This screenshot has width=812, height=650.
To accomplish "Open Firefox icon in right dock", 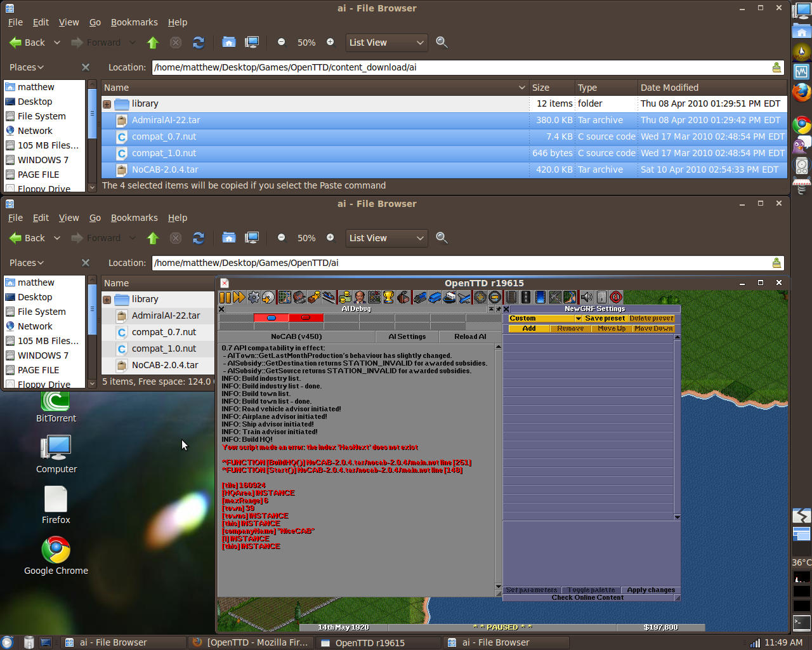I will pyautogui.click(x=801, y=93).
